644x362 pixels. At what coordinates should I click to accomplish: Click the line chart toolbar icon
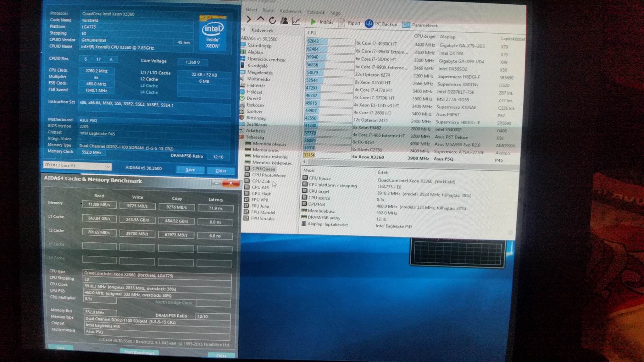tap(296, 21)
